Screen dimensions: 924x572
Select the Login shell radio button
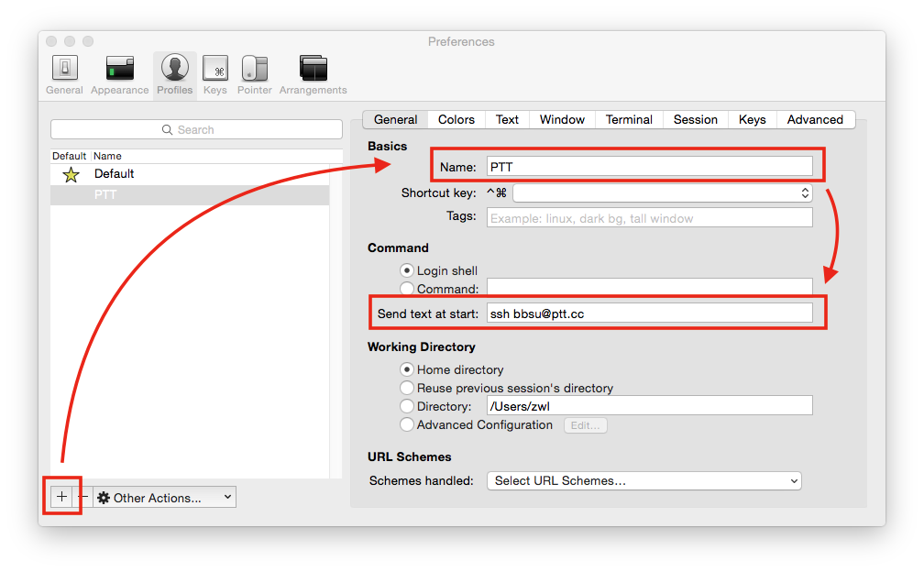click(407, 270)
